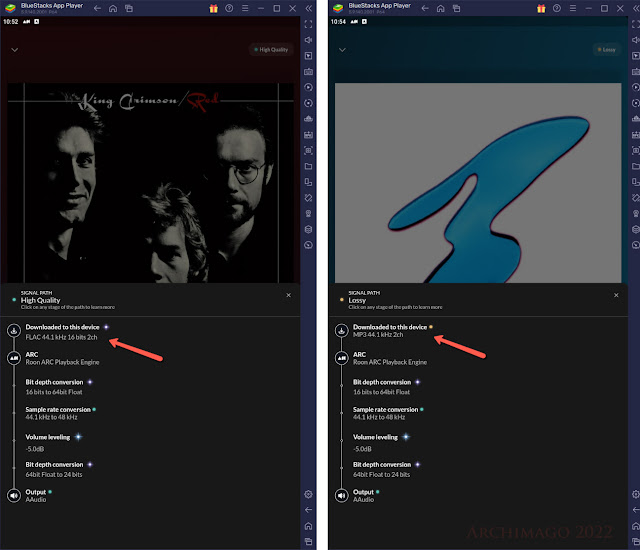The height and width of the screenshot is (550, 640).
Task: Open multi-instance tabs icon in right BlueStacks title bar
Action: 457,8
